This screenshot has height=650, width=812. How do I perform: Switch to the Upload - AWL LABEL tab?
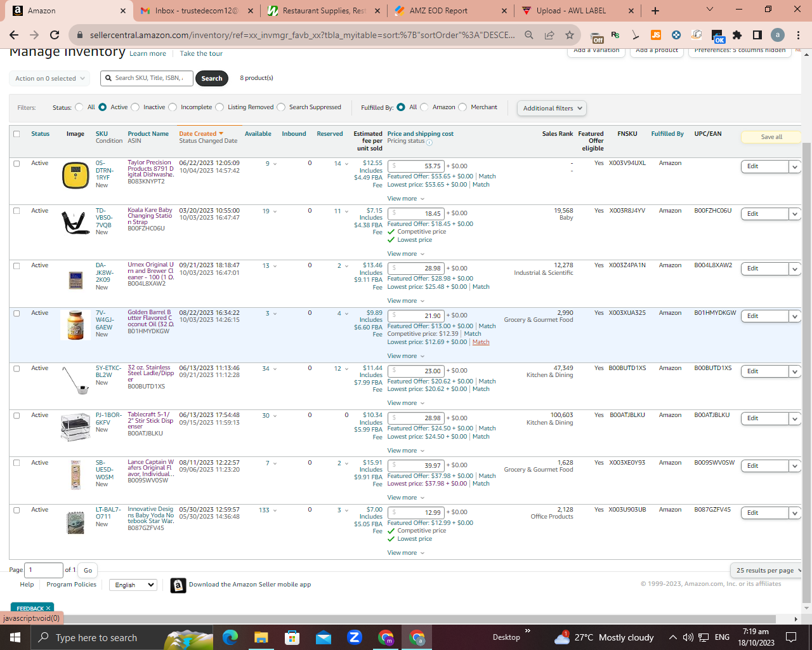(x=578, y=11)
